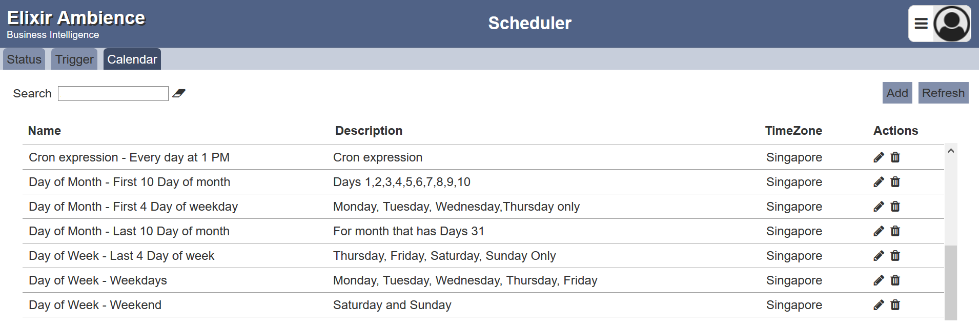
Task: Click the Refresh button
Action: [x=943, y=93]
